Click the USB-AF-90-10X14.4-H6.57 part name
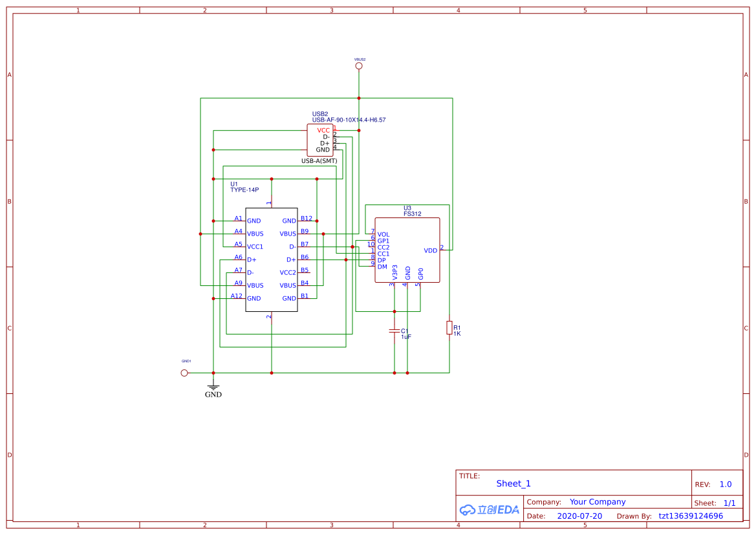Screen dimensions: 756x535 [349, 120]
